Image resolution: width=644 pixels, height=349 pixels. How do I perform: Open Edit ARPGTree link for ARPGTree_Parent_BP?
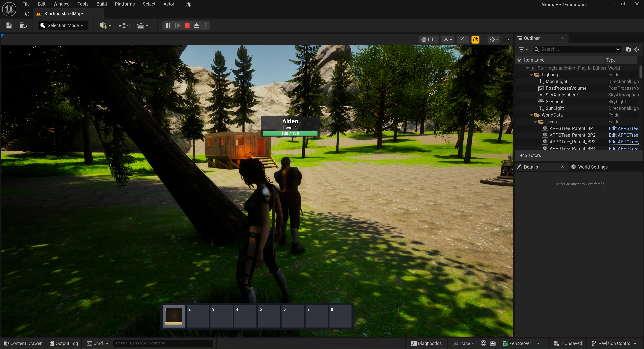(624, 128)
